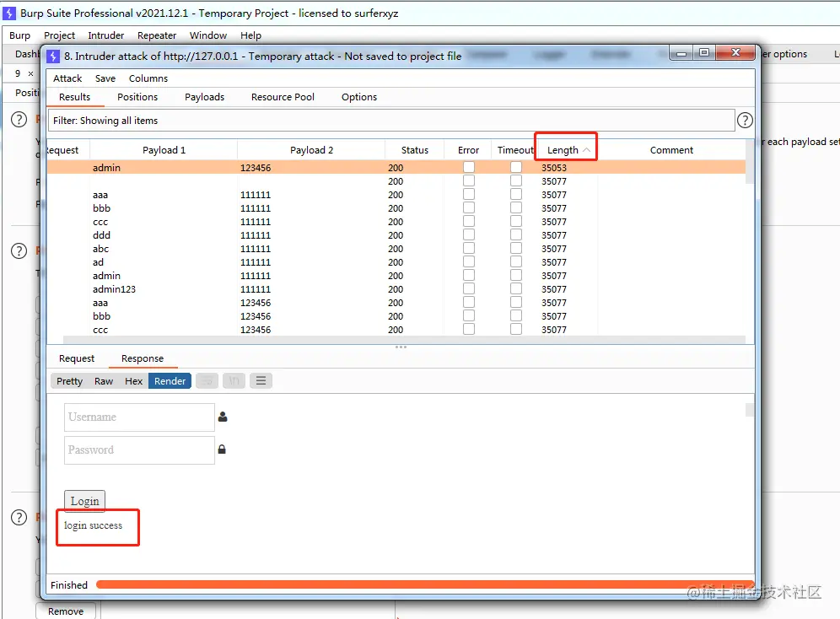Open the Repeater menu in main window
Viewport: 840px width, 619px height.
tap(157, 35)
